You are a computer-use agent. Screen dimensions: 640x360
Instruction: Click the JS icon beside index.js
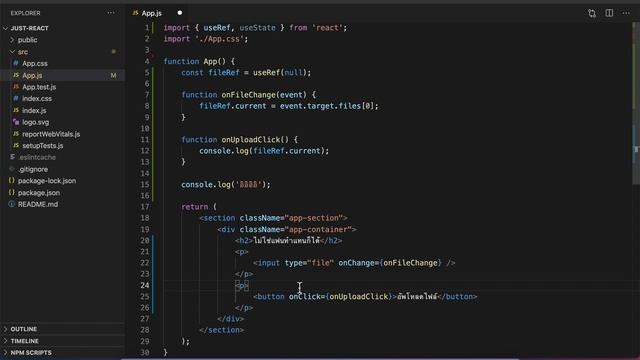coord(16,110)
